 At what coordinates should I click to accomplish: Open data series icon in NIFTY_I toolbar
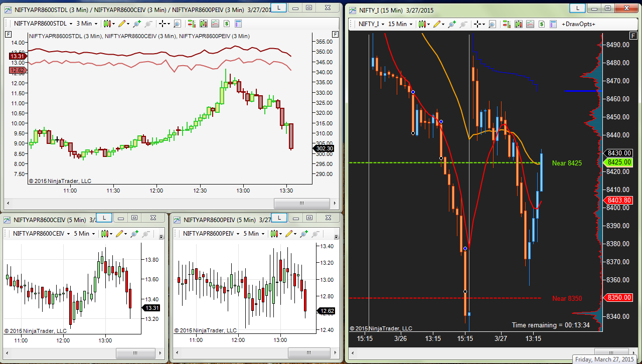point(519,24)
